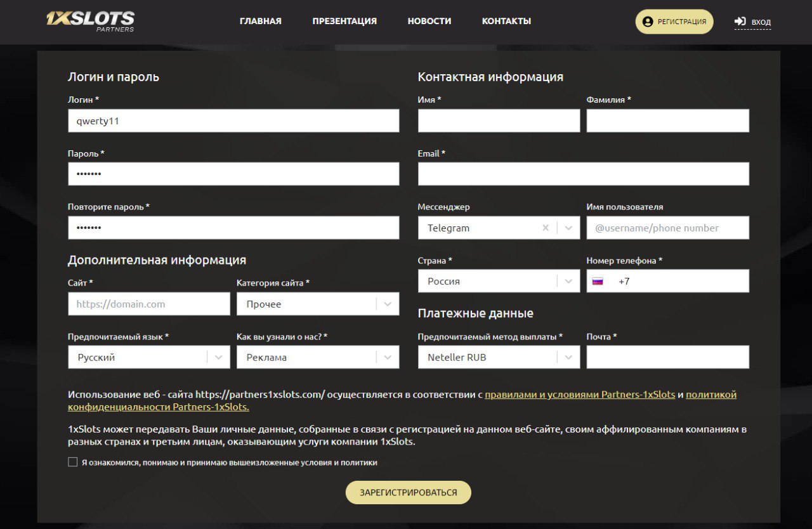Open the Новости menu item
812x529 pixels.
point(429,21)
